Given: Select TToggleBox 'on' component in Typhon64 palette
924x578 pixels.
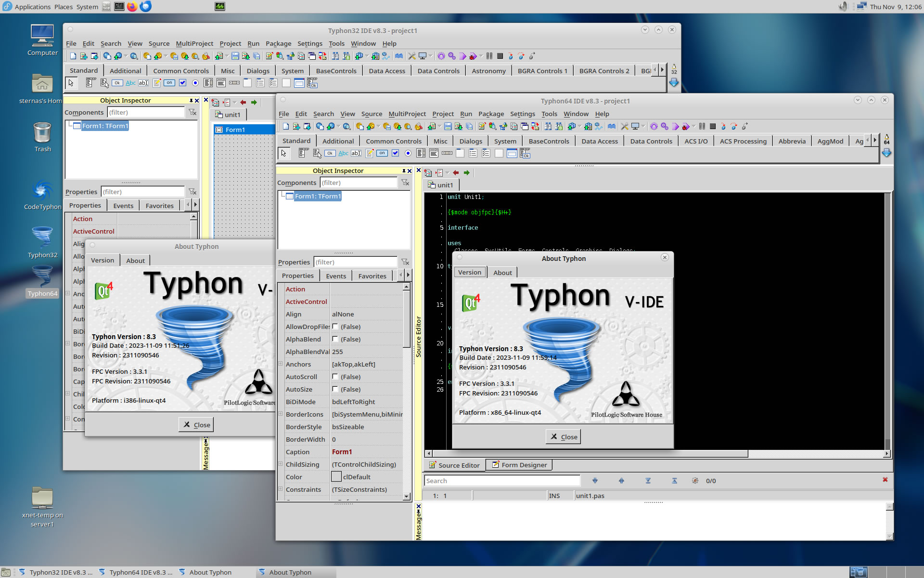Looking at the screenshot, I should tap(382, 153).
